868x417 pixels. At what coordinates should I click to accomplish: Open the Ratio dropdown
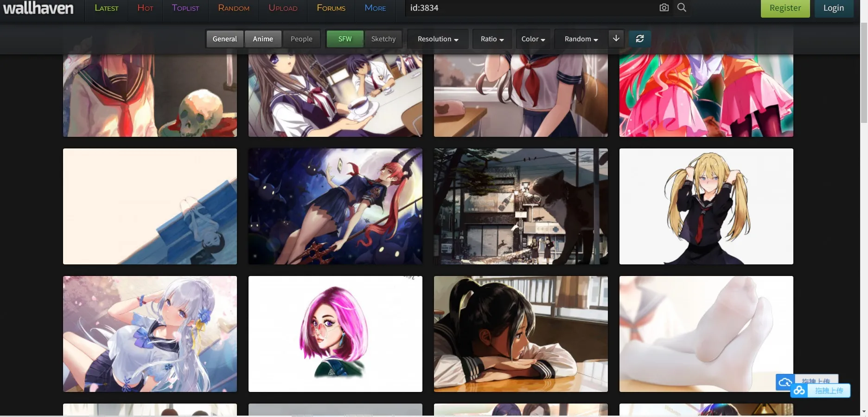492,39
